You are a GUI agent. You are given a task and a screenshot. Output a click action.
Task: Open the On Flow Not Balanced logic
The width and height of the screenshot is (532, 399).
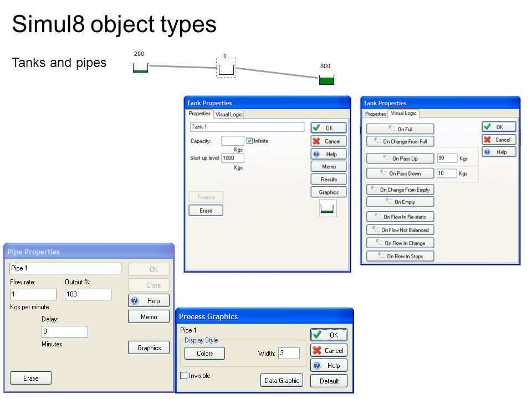click(x=400, y=229)
